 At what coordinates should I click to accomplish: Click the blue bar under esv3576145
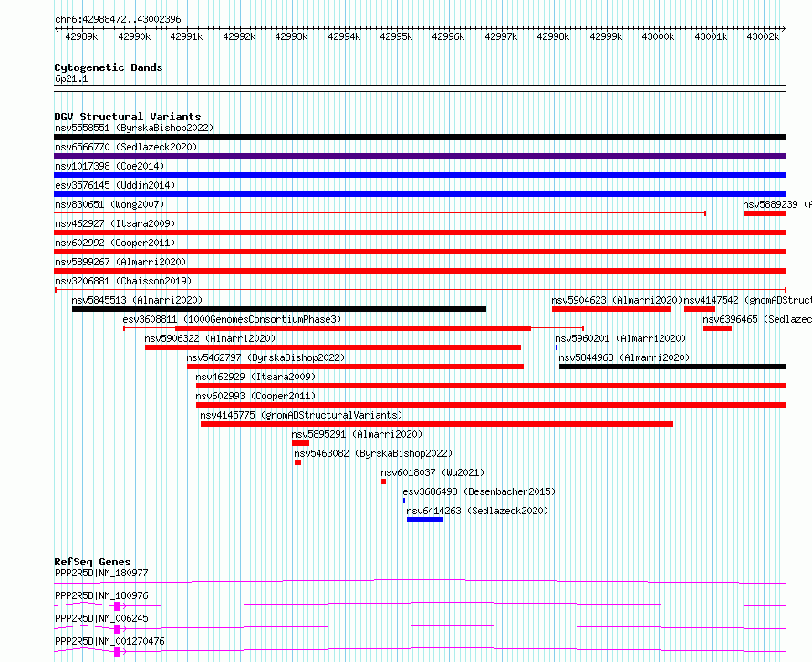pyautogui.click(x=420, y=194)
